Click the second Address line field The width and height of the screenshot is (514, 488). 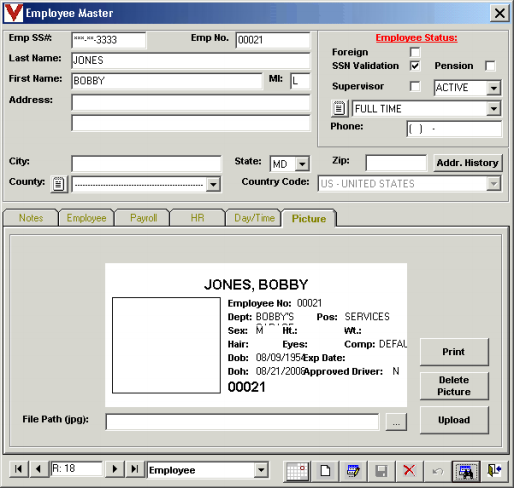tap(191, 123)
